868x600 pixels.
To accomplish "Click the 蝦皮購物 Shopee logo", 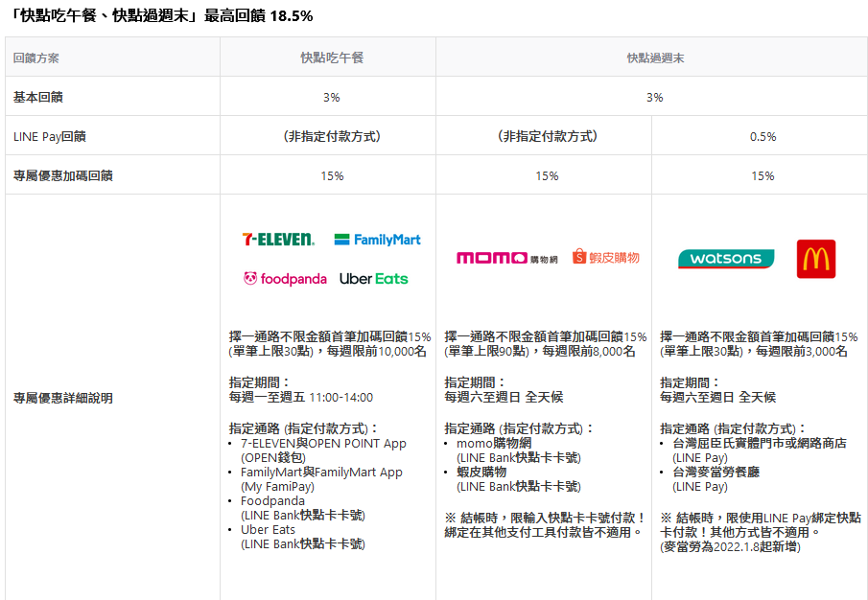I will click(x=606, y=257).
